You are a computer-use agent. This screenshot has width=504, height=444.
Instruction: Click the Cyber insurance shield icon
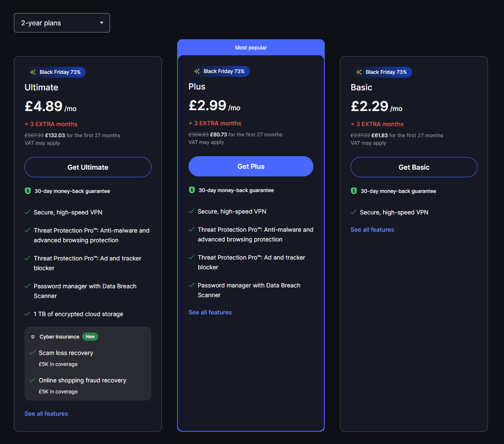pyautogui.click(x=33, y=337)
